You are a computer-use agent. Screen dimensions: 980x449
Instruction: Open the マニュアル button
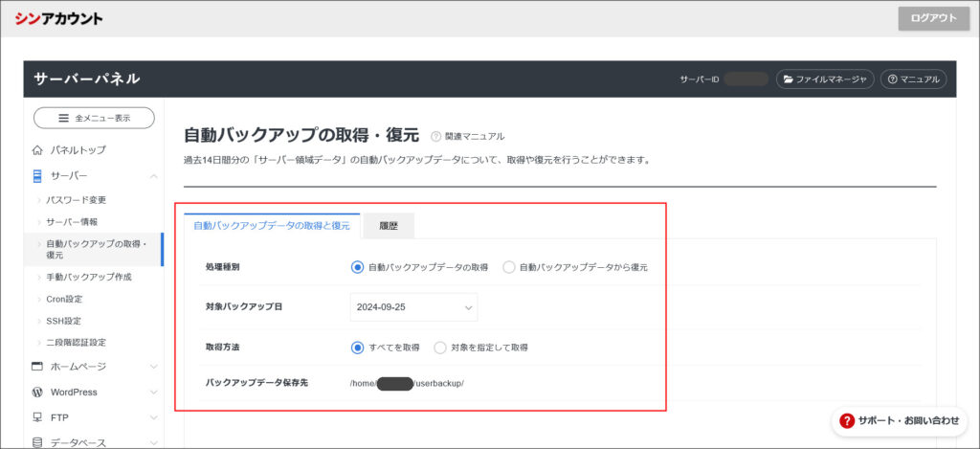pyautogui.click(x=913, y=79)
